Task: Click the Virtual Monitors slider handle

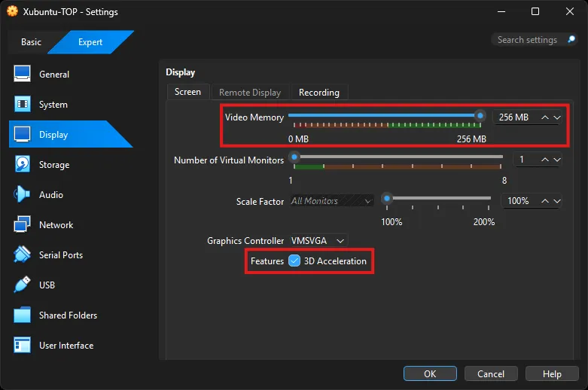Action: tap(294, 157)
